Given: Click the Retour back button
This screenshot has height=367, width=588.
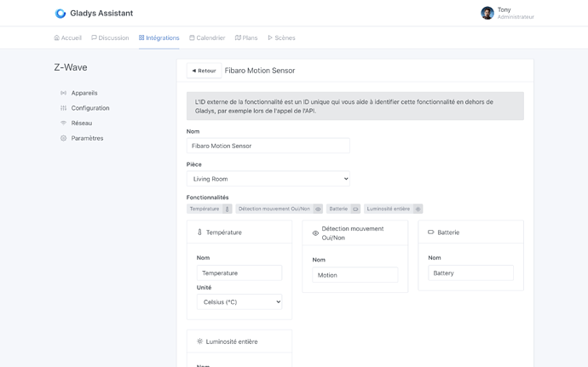Looking at the screenshot, I should 204,71.
